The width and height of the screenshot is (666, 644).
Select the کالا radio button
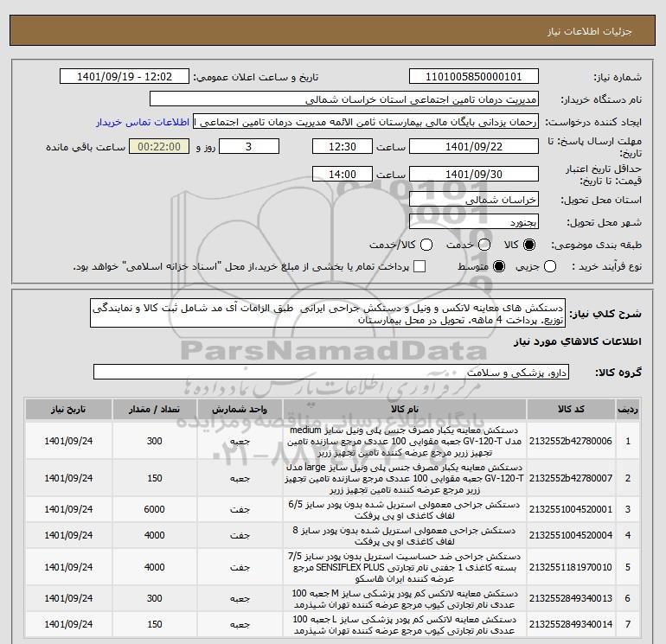[529, 245]
